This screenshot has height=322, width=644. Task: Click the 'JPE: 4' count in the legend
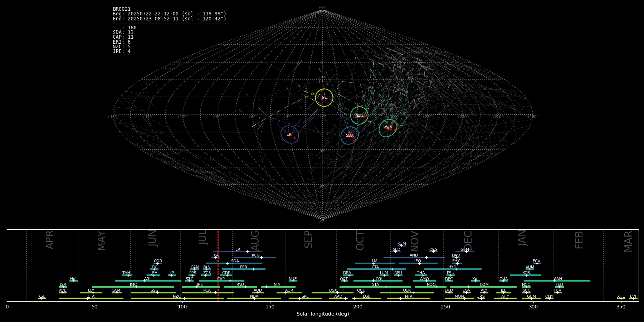pos(122,52)
